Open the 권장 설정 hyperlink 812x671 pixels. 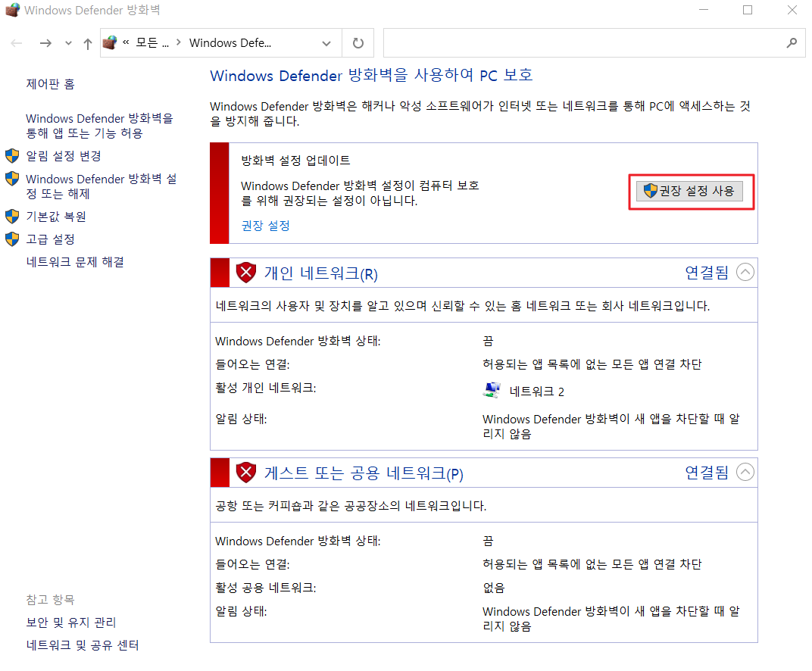click(266, 226)
